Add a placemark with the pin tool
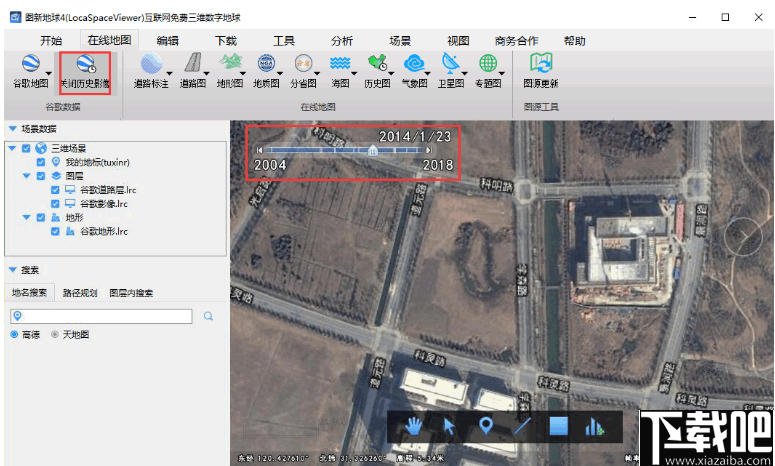 (x=486, y=425)
